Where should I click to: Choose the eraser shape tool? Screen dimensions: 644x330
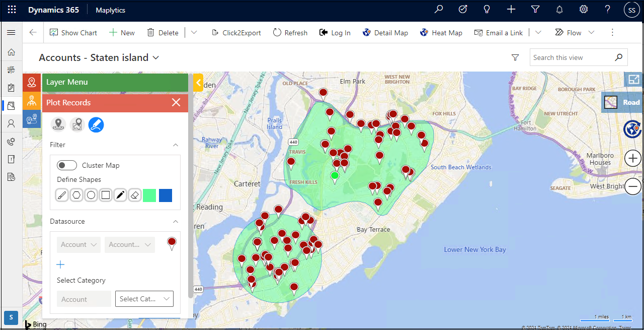coord(135,195)
